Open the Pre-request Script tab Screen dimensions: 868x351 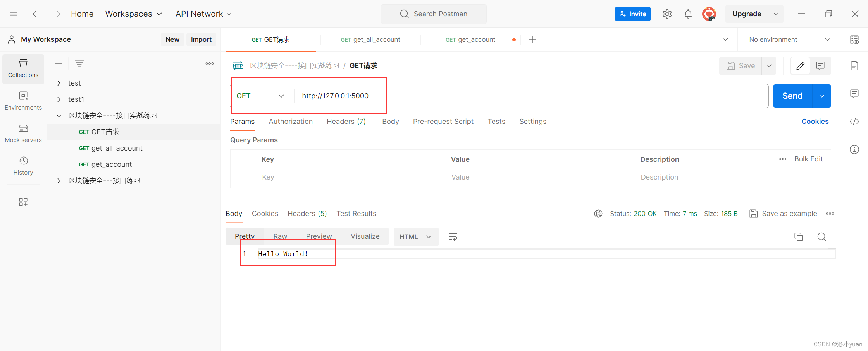point(443,122)
